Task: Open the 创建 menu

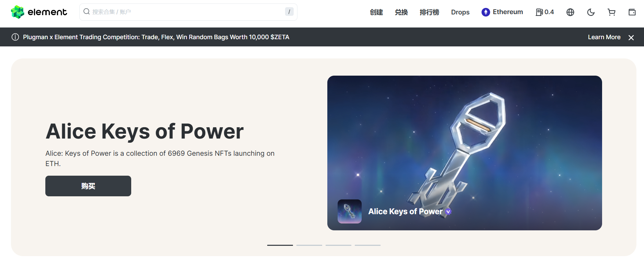Action: coord(376,12)
